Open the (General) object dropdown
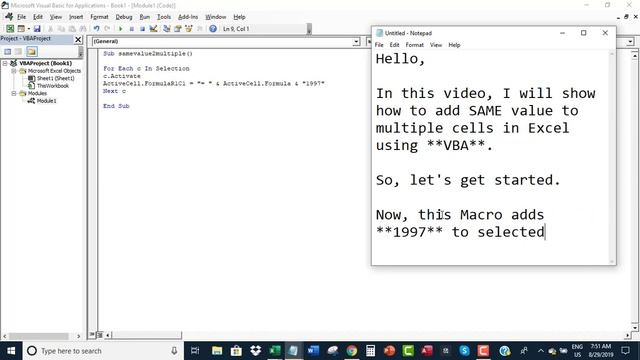This screenshot has width=640, height=360. point(356,42)
